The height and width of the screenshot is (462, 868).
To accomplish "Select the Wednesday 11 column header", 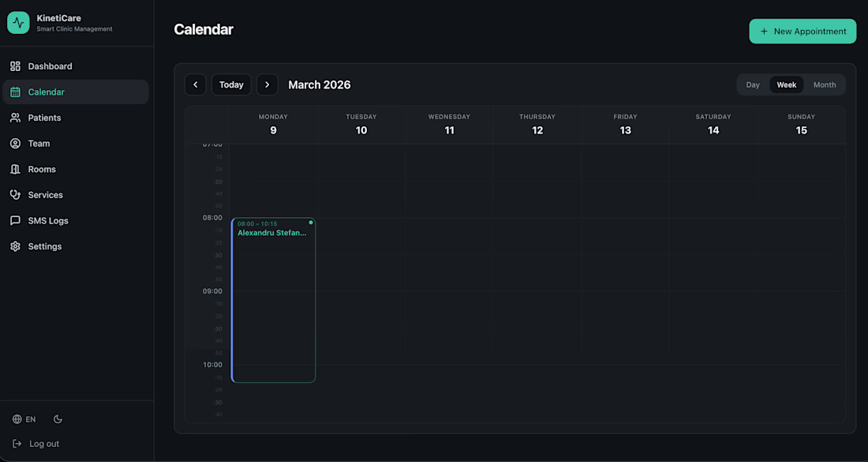I will (x=450, y=125).
